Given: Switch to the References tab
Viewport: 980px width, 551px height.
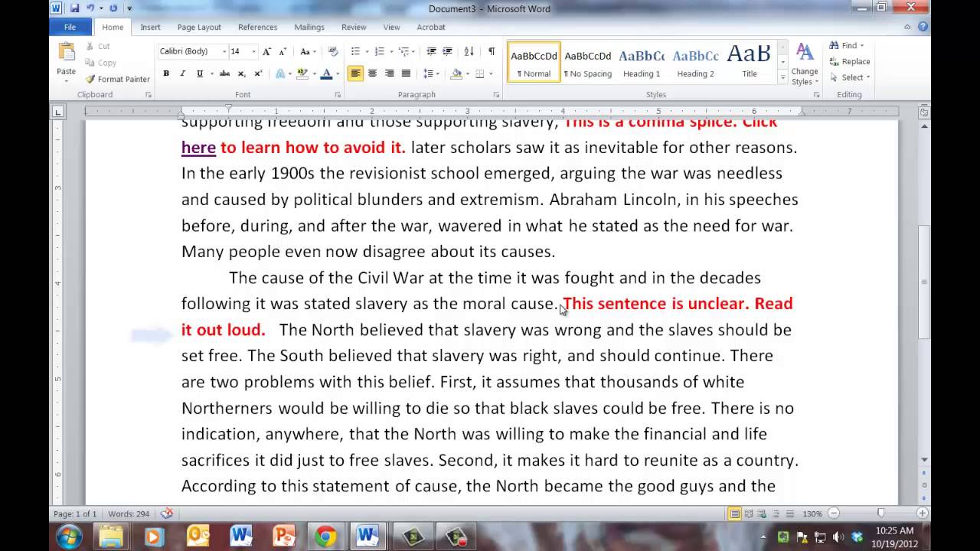Looking at the screenshot, I should point(257,27).
